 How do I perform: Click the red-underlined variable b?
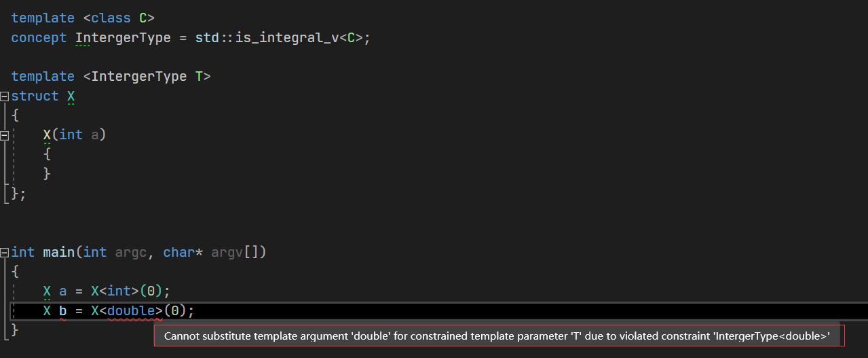coord(62,311)
